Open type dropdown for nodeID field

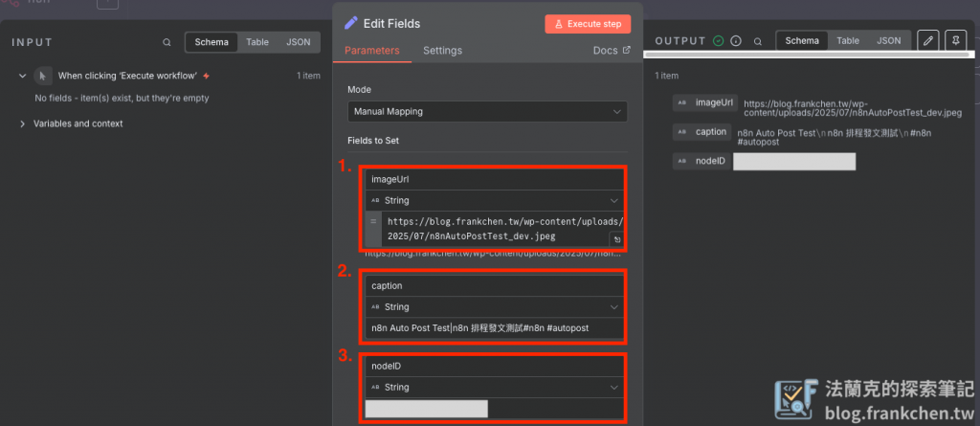point(495,387)
